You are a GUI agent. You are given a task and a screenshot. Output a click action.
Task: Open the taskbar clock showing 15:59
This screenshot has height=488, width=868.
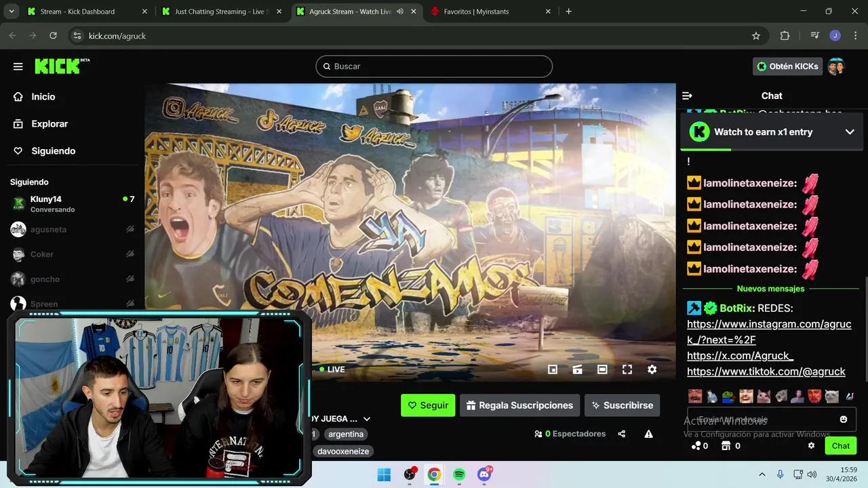click(x=842, y=474)
